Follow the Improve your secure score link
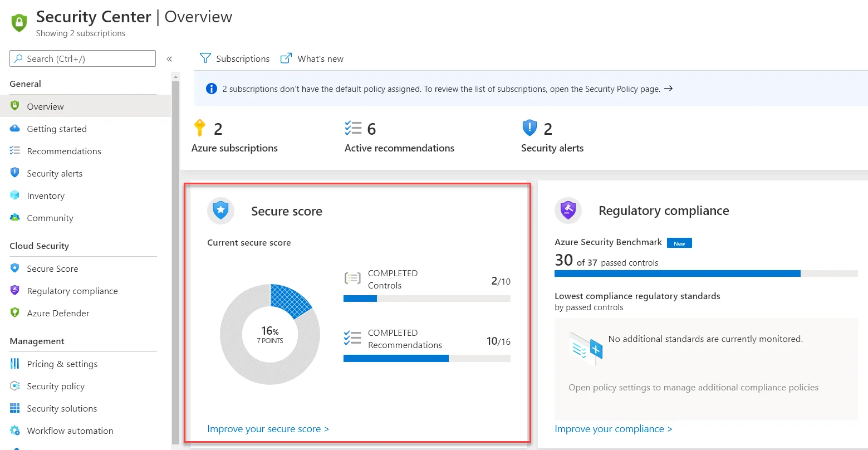868x450 pixels. [x=268, y=429]
